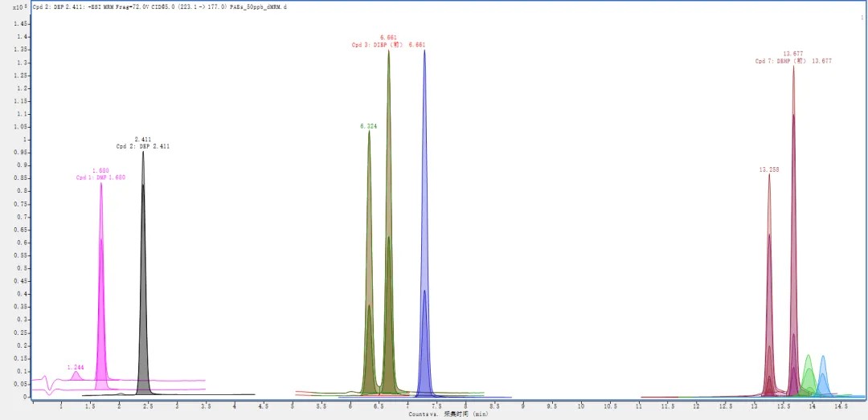The image size is (868, 420).
Task: Click the x10 scale label on y-axis
Action: pyautogui.click(x=19, y=6)
